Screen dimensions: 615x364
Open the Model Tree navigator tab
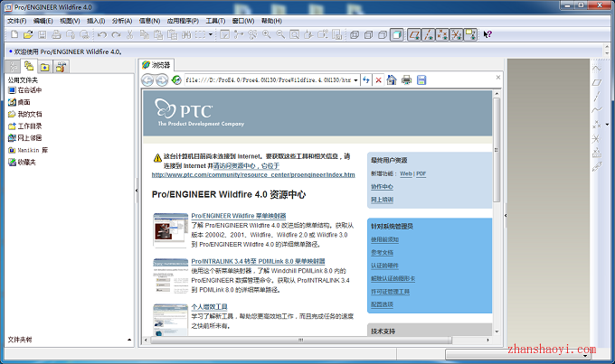coord(13,67)
